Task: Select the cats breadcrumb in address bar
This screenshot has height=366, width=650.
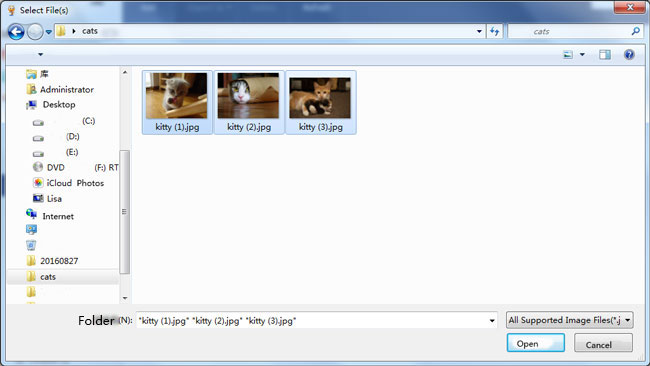Action: [x=90, y=31]
